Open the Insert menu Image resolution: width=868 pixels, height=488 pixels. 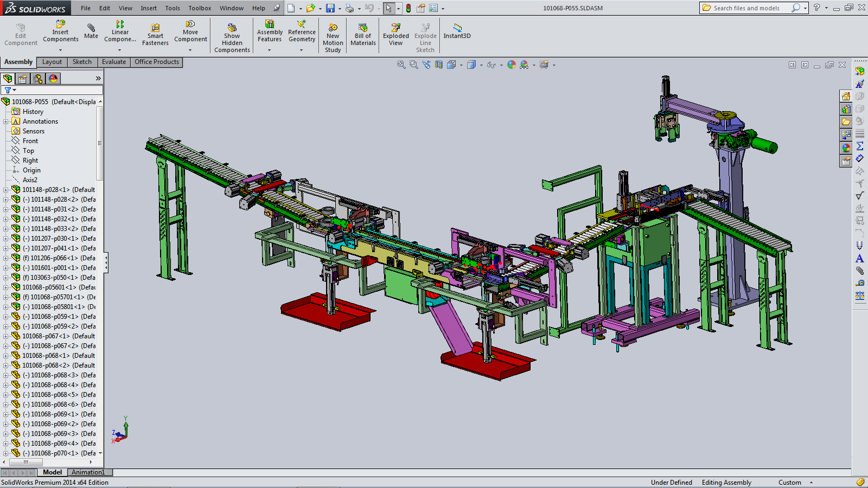(149, 8)
